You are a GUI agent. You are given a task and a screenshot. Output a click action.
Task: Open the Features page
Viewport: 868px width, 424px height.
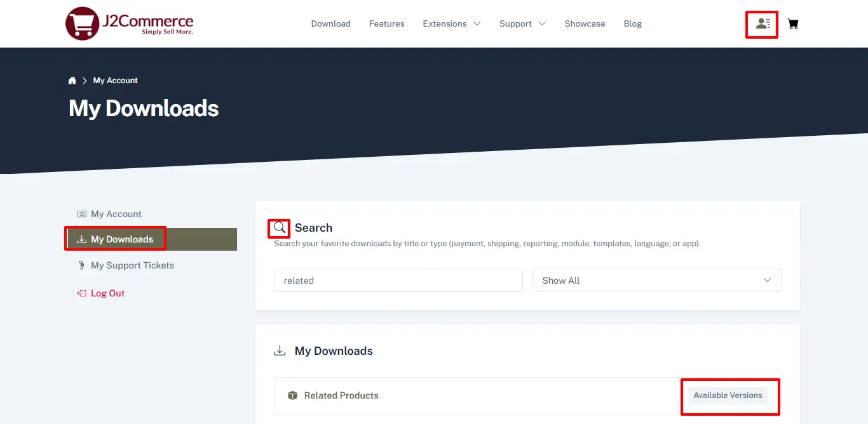point(387,23)
